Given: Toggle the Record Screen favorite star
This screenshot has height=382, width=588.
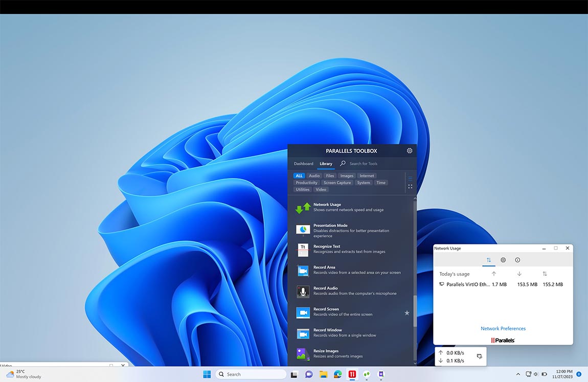Looking at the screenshot, I should [x=406, y=312].
